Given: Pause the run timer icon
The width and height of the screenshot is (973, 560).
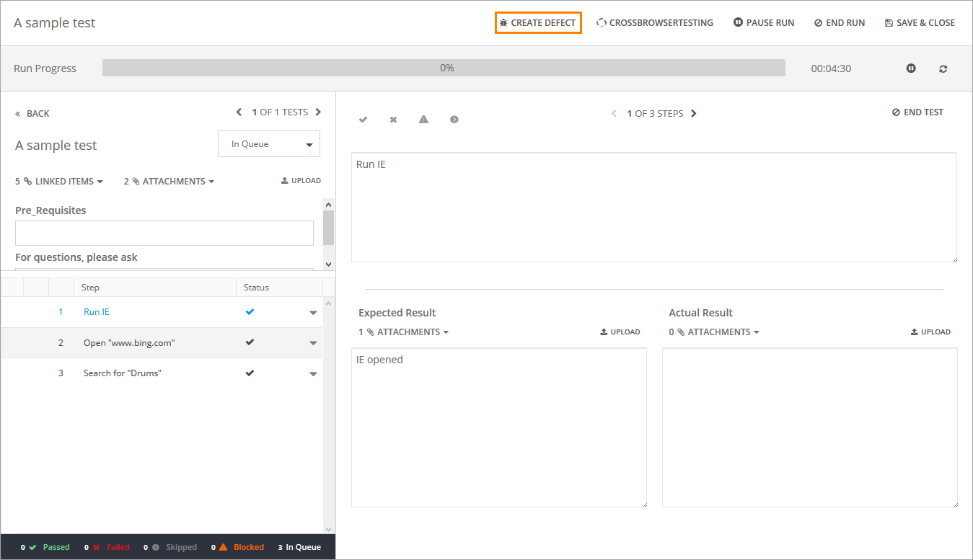Looking at the screenshot, I should click(911, 68).
